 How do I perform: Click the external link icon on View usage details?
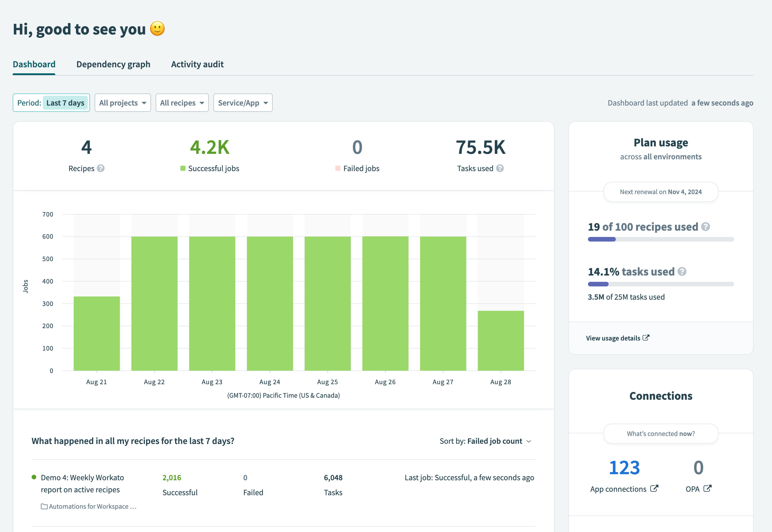click(646, 338)
